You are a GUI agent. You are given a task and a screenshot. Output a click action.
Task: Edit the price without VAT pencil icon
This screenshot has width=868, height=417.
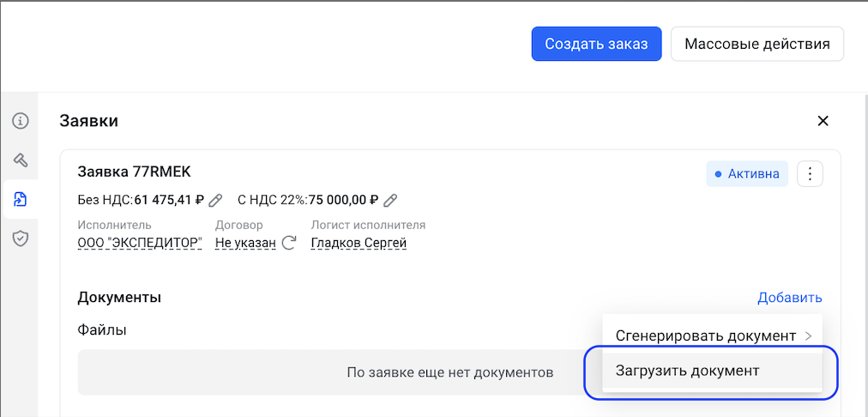pyautogui.click(x=215, y=200)
